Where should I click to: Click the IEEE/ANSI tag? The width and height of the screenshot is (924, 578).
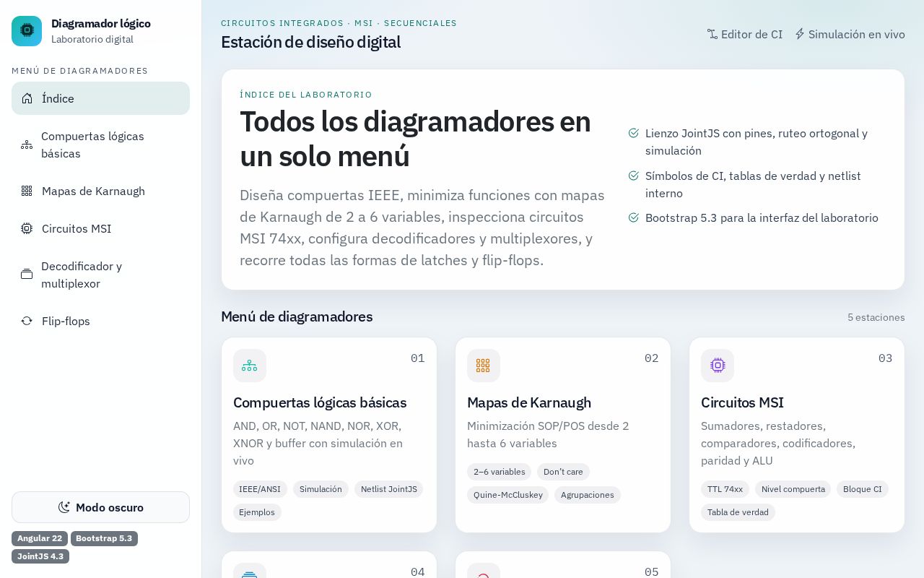260,489
